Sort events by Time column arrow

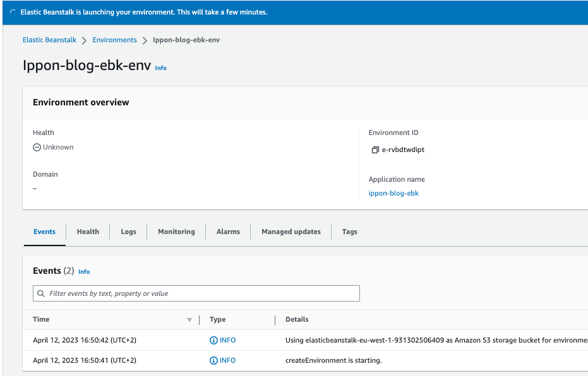pyautogui.click(x=189, y=320)
